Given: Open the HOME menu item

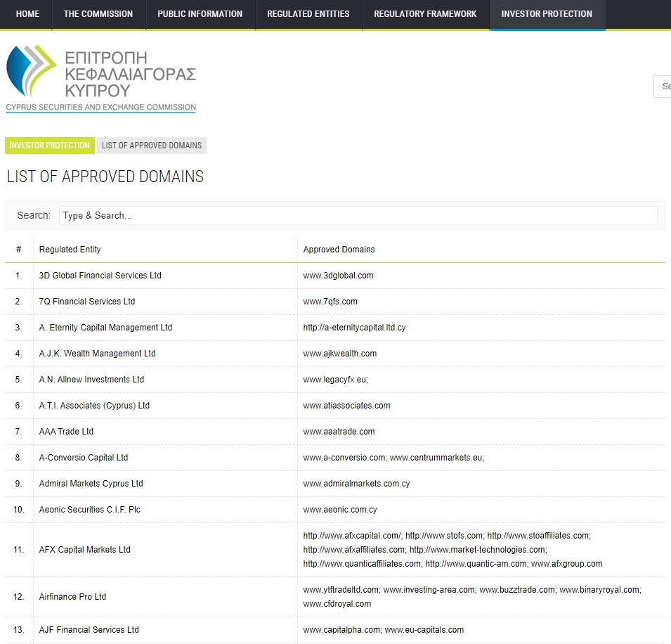Looking at the screenshot, I should (27, 13).
